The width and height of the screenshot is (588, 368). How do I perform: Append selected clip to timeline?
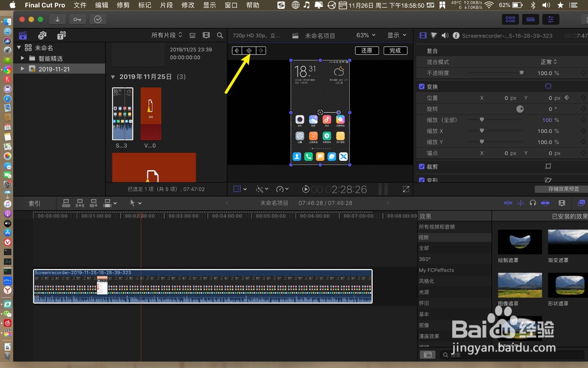tap(93, 203)
